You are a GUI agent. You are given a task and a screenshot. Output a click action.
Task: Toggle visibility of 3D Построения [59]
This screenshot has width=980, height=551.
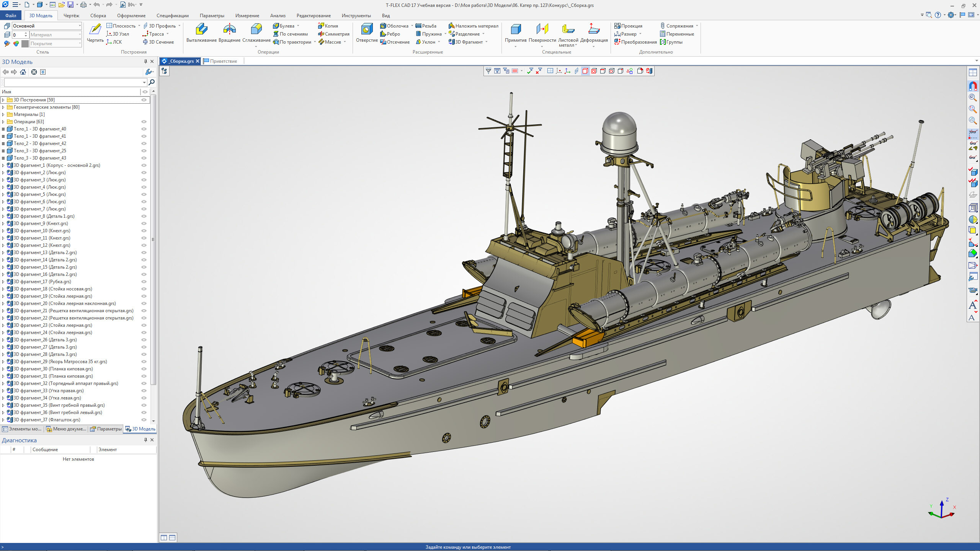pyautogui.click(x=144, y=100)
